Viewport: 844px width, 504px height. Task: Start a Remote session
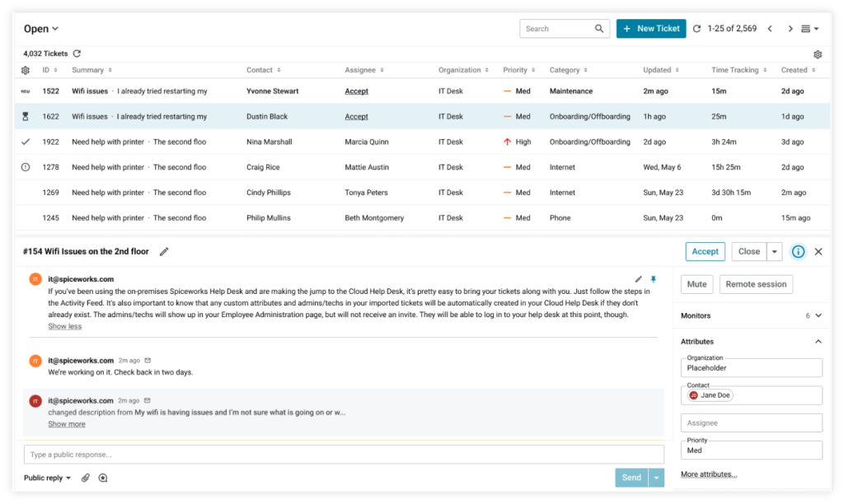pos(756,283)
